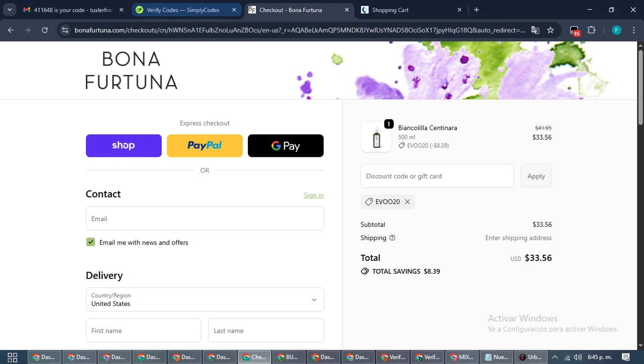Focus the Last name field
This screenshot has height=364, width=644.
click(x=266, y=330)
